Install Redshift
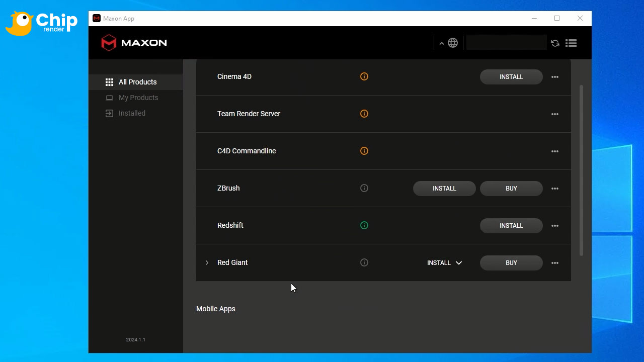644x362 pixels. click(511, 226)
